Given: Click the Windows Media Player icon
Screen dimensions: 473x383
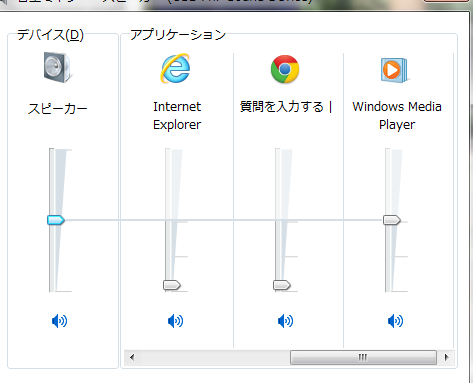Looking at the screenshot, I should point(395,70).
